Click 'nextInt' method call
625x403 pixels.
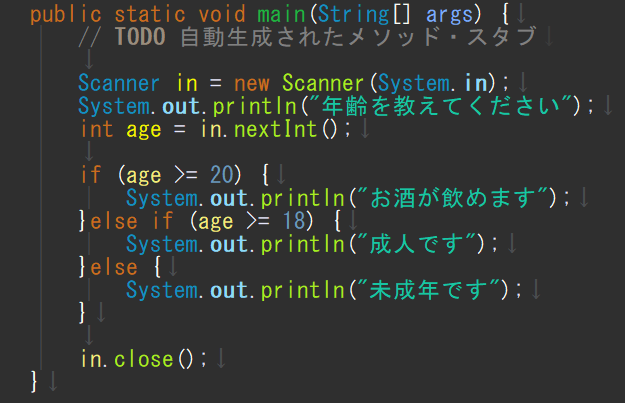click(275, 129)
